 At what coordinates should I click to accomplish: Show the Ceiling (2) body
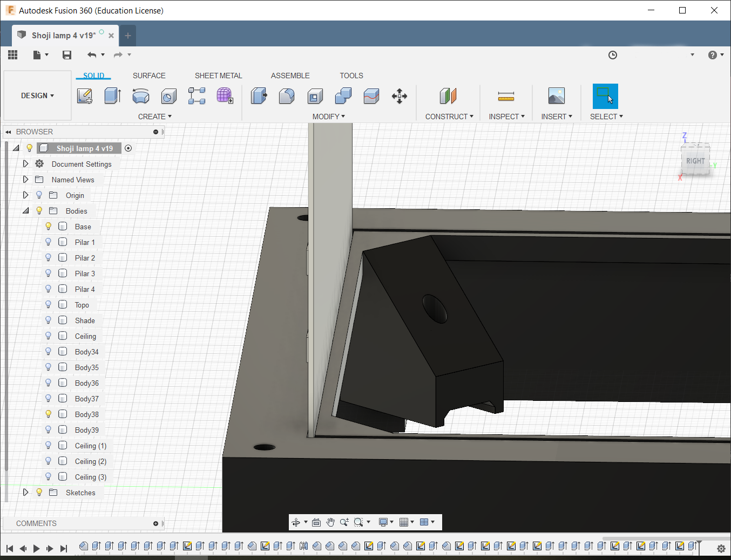tap(48, 461)
